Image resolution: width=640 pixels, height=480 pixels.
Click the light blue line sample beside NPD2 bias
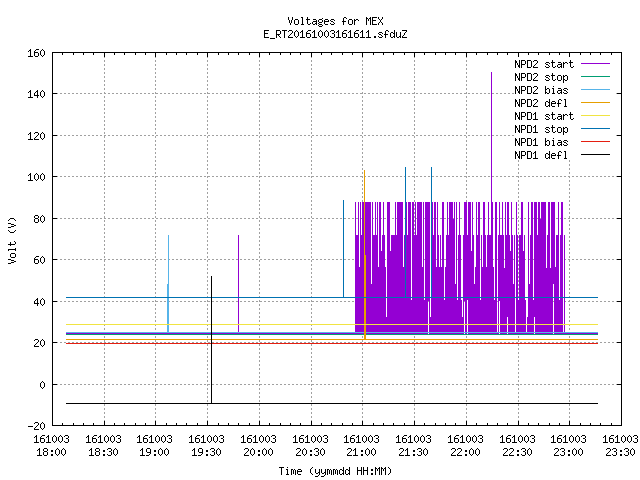pos(596,90)
